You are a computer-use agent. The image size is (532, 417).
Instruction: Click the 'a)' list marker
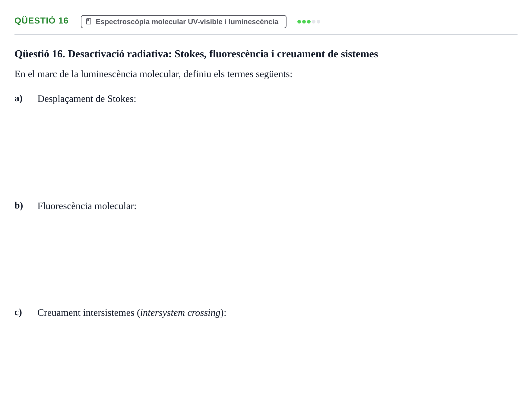tap(18, 99)
